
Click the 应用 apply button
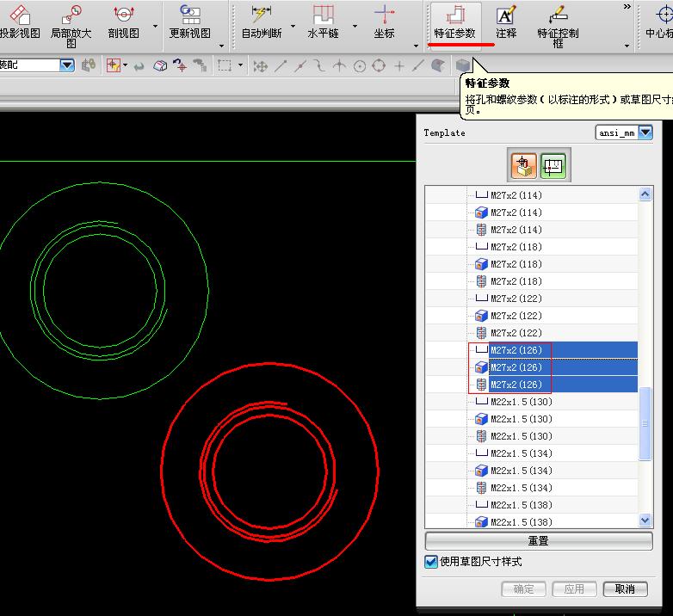pyautogui.click(x=574, y=589)
